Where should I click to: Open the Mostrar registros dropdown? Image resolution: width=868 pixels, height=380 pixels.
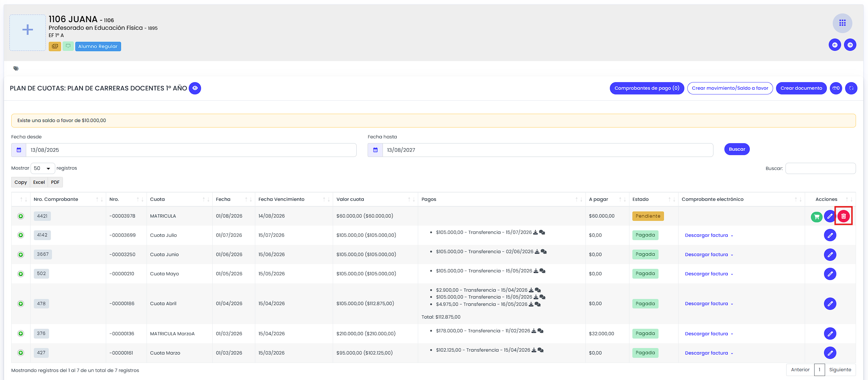pos(43,168)
